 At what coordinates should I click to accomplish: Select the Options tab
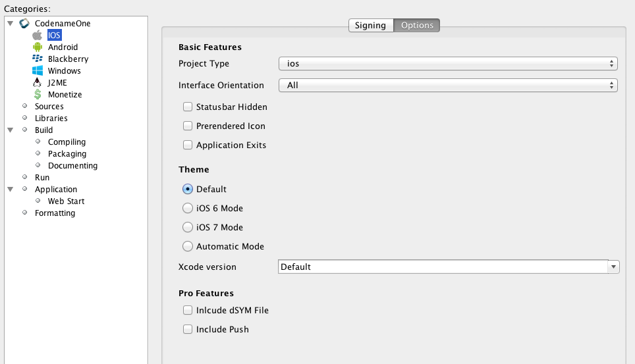(x=417, y=25)
